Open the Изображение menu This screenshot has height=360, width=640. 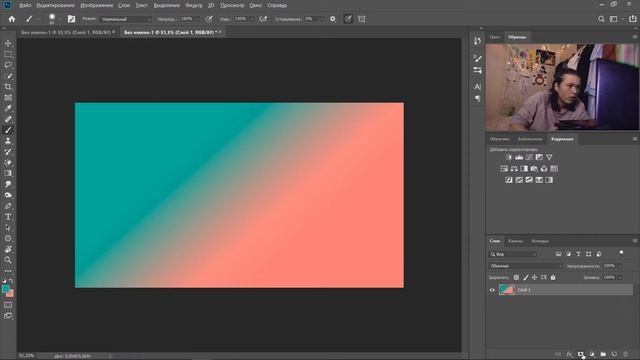click(96, 5)
